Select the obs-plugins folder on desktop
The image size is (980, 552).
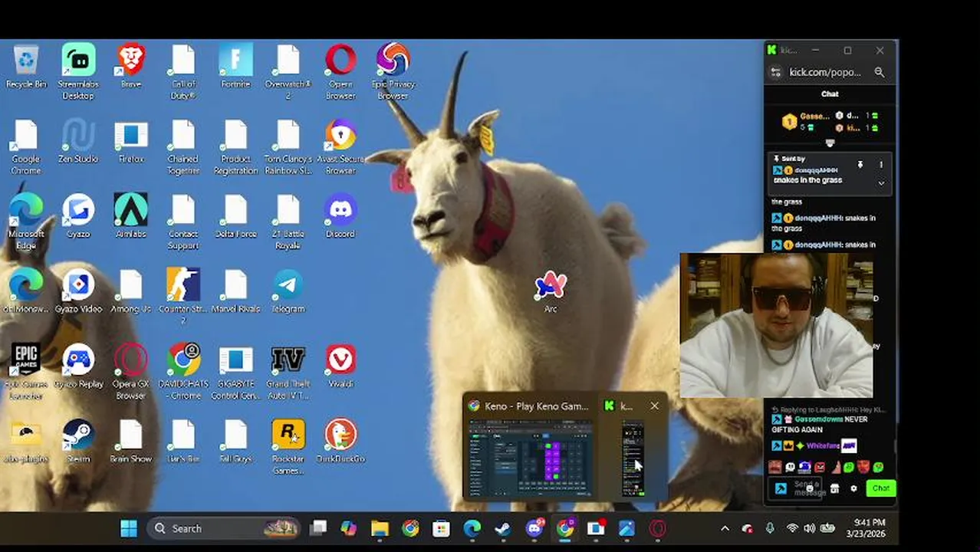click(x=26, y=442)
